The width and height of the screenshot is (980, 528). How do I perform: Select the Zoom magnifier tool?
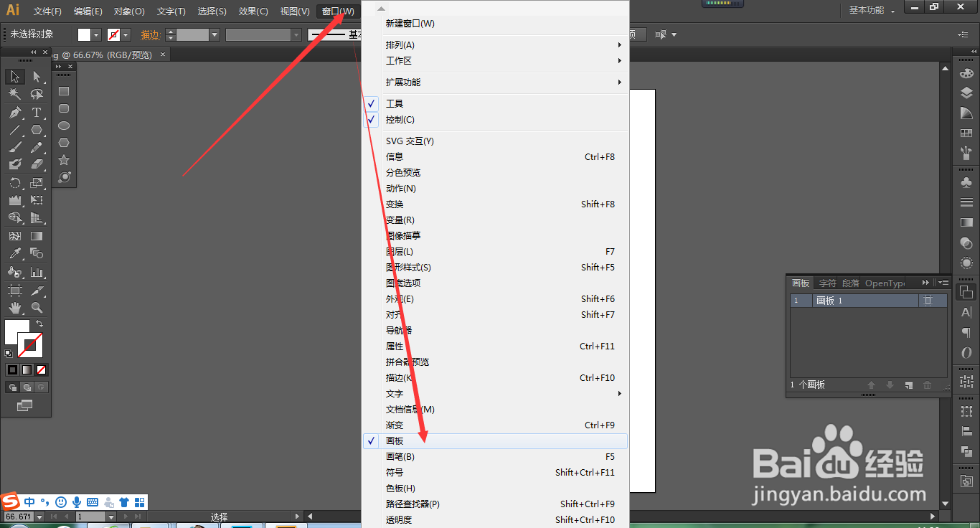coord(37,308)
